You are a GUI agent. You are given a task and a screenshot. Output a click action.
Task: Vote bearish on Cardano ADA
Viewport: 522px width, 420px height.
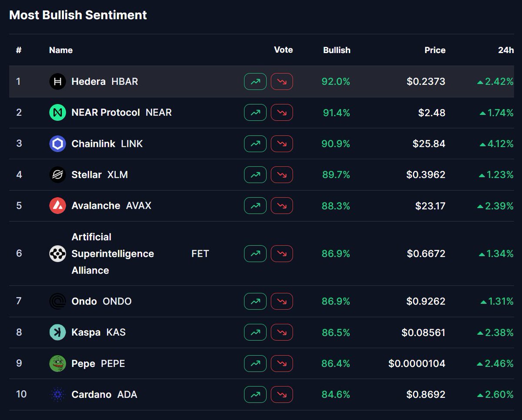(282, 395)
